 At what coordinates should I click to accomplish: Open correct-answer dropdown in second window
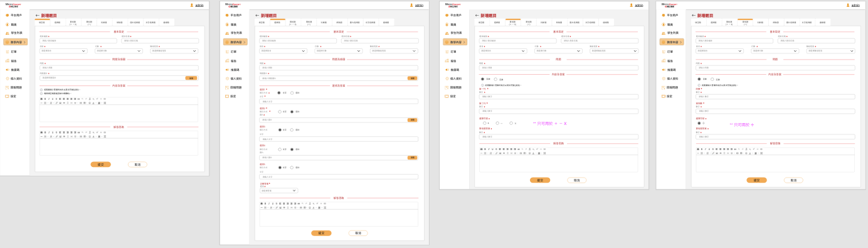pyautogui.click(x=278, y=190)
